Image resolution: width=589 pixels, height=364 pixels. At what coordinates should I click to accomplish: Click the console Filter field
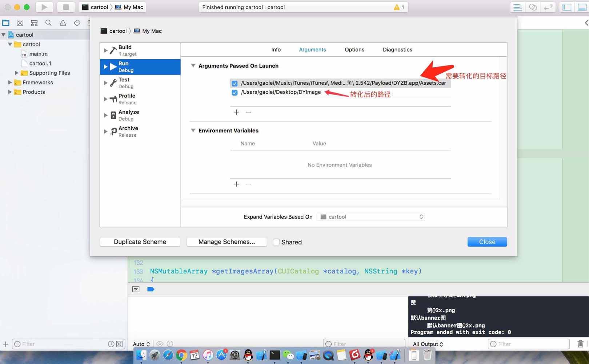(x=529, y=344)
